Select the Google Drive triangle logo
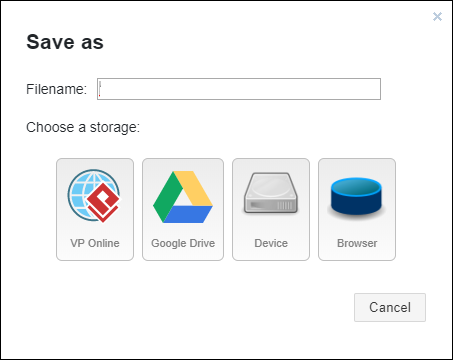453x360 pixels. click(183, 197)
